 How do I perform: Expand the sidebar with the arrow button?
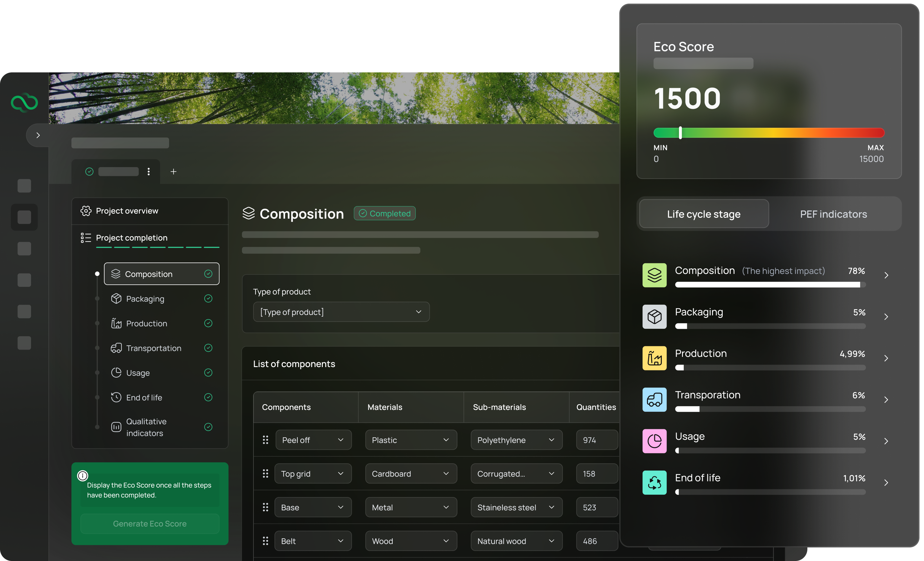38,135
